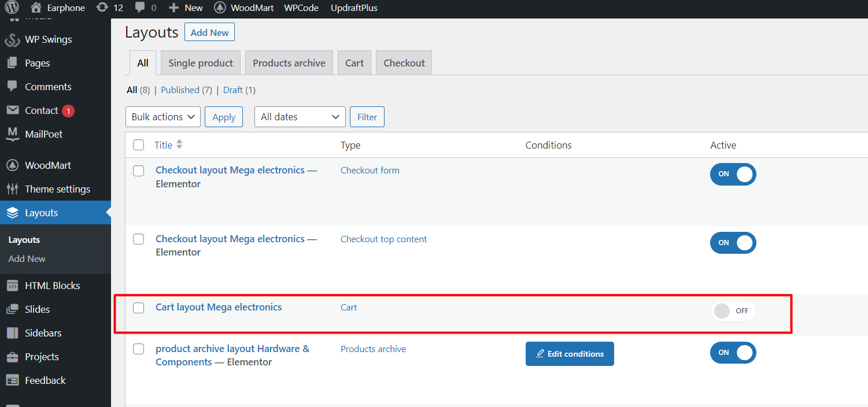
Task: Check the Checkout form layout row checkbox
Action: tap(139, 171)
